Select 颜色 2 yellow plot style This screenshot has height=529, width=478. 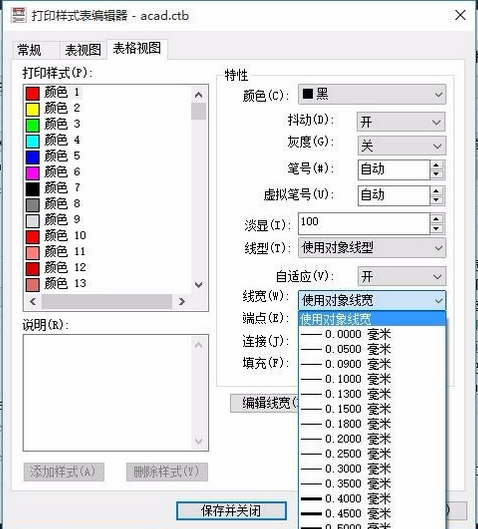[108, 108]
